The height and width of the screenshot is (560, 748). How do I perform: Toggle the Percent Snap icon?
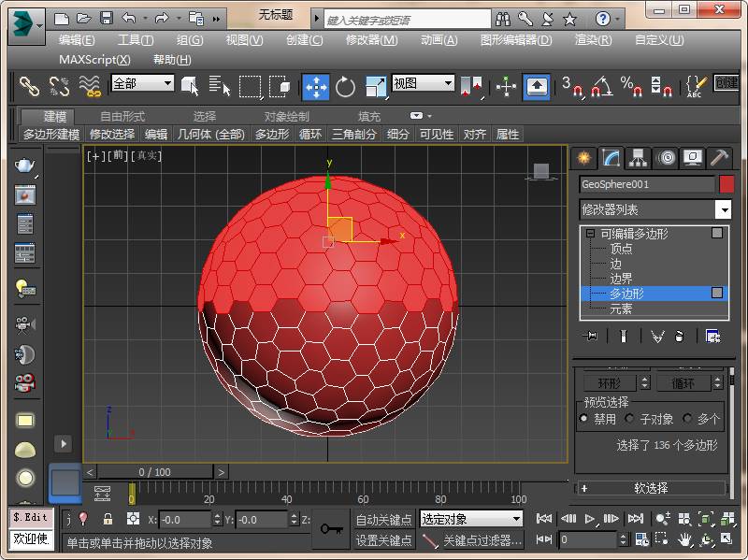click(631, 87)
